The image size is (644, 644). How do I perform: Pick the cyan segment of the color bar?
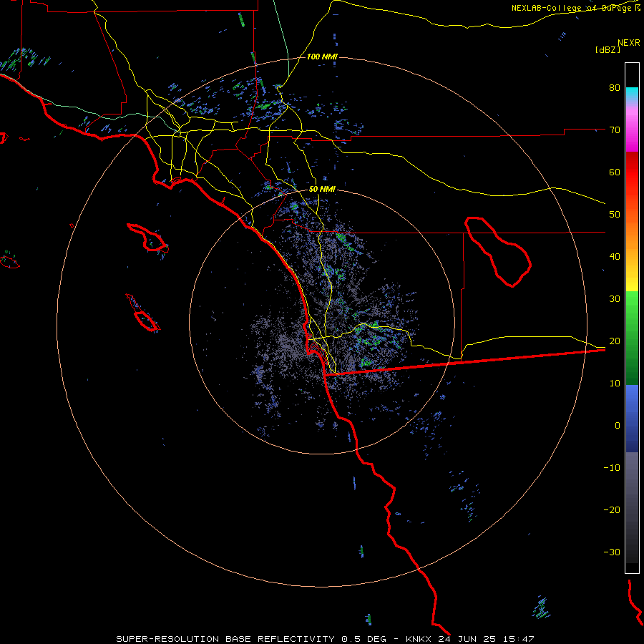point(632,95)
